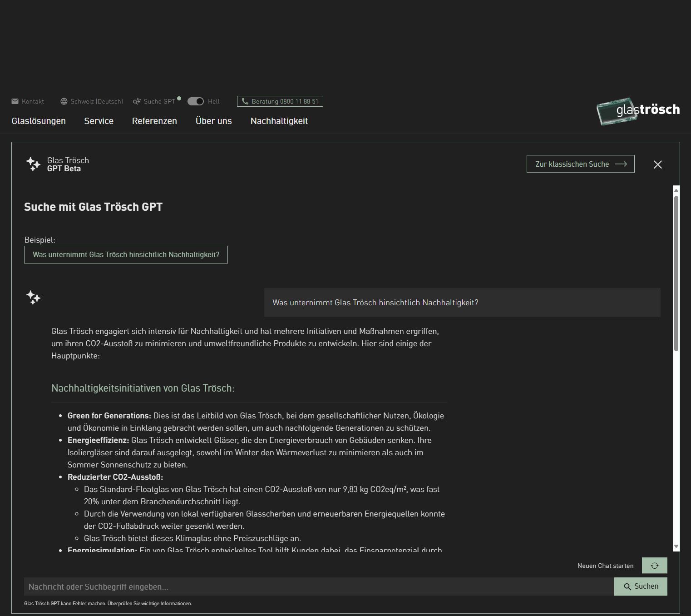Click the globe icon for Schweiz (Deutsch)
Image resolution: width=691 pixels, height=616 pixels.
click(x=64, y=101)
